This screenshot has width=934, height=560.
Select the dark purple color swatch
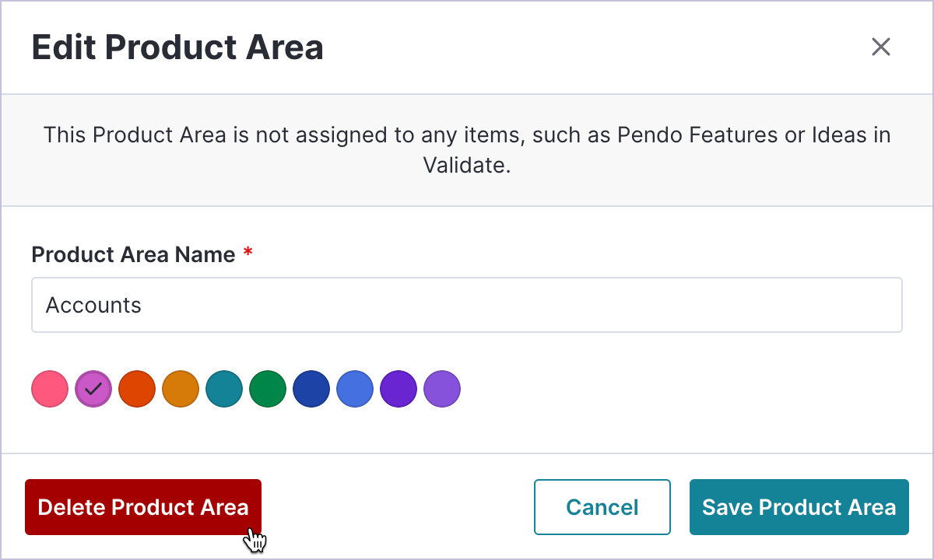click(x=399, y=388)
